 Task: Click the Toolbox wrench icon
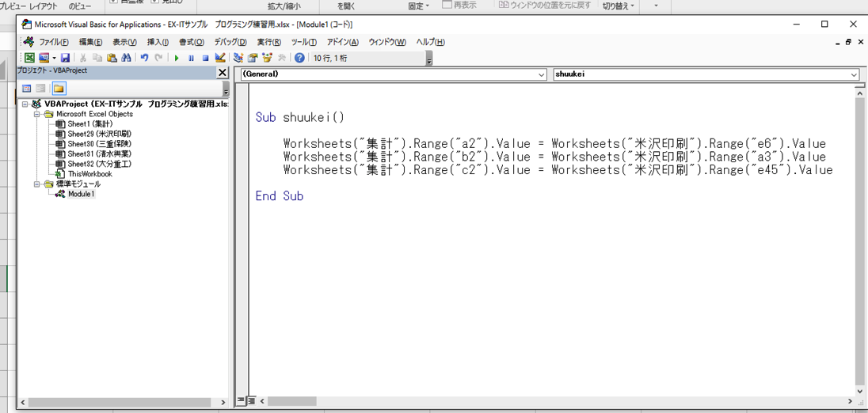coord(282,58)
